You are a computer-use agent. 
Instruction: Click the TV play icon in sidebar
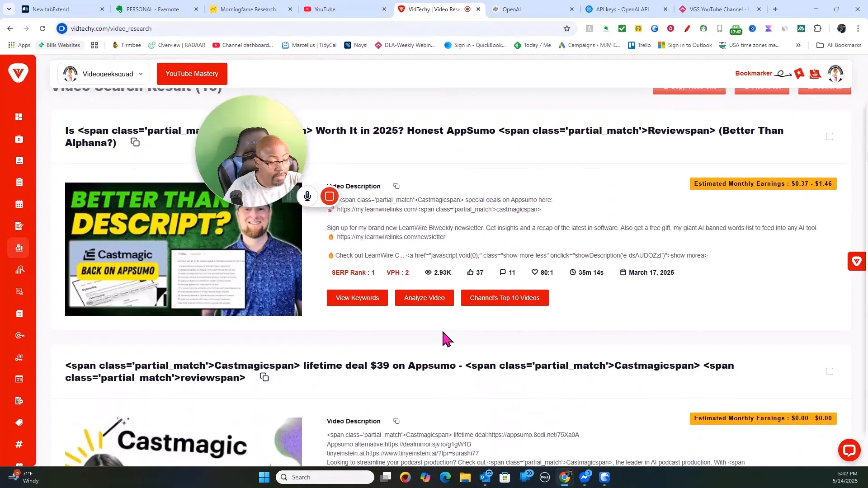click(19, 139)
